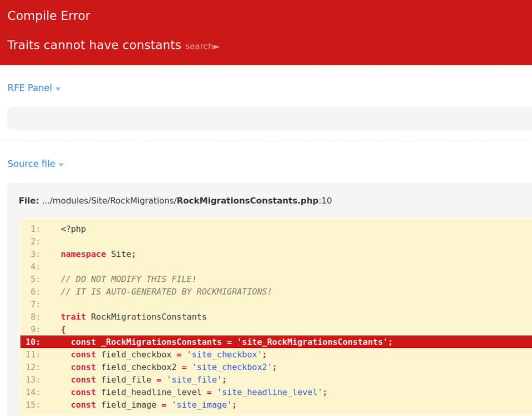This screenshot has height=416, width=532.
Task: Collapse the Source file section
Action: 36,164
